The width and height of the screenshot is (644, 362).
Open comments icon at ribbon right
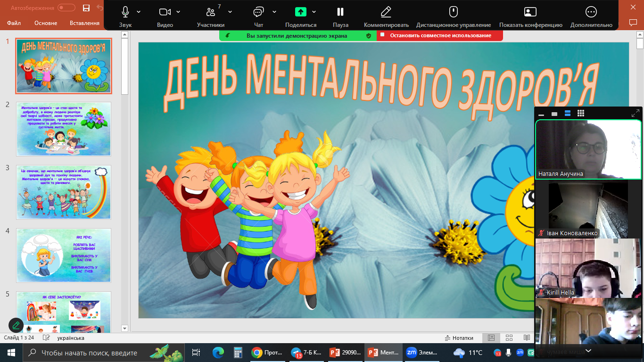click(633, 22)
